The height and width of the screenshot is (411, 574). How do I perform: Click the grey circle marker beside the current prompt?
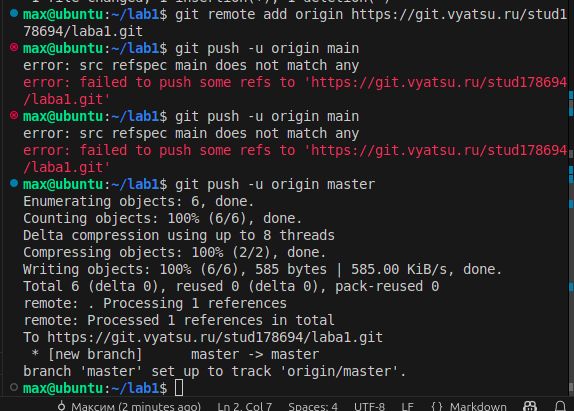click(x=14, y=387)
